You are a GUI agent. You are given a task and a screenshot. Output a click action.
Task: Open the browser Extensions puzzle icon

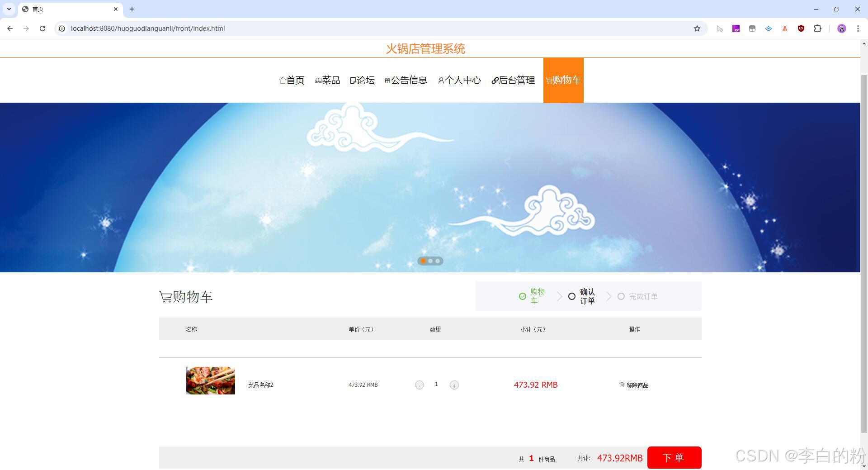click(x=817, y=28)
